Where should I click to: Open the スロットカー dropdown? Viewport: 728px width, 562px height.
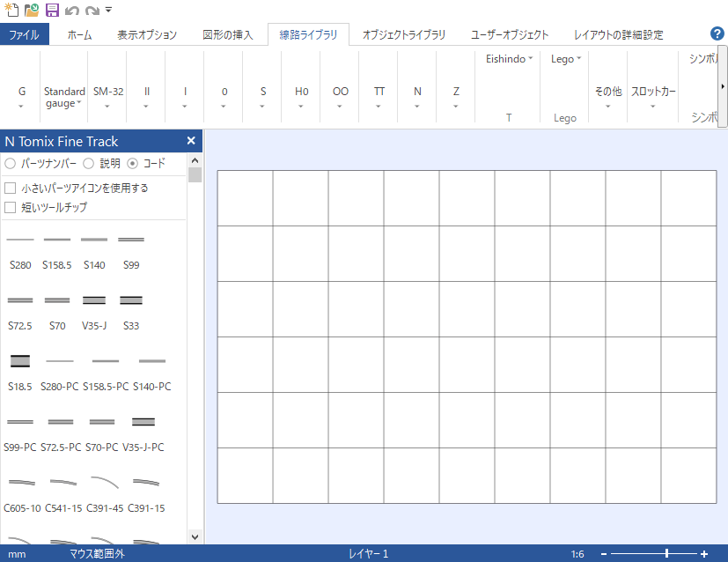tap(653, 97)
